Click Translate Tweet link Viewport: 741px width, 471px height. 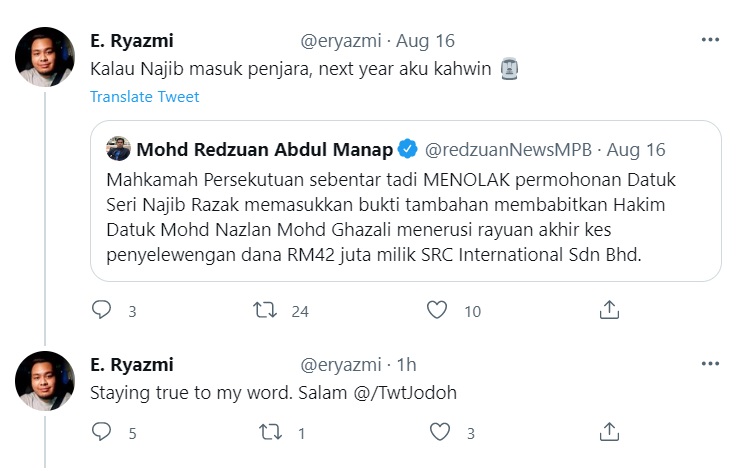pyautogui.click(x=144, y=97)
